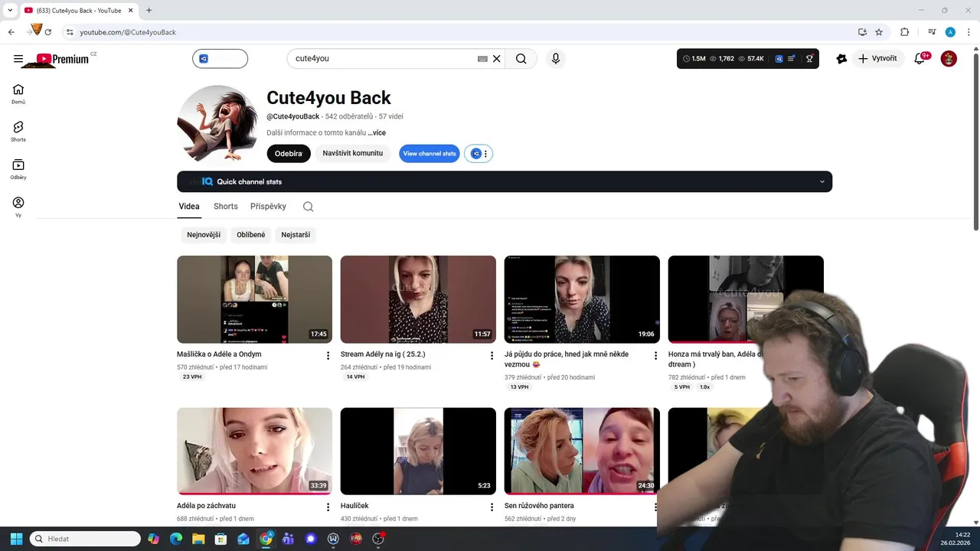The height and width of the screenshot is (551, 980).
Task: Open the Vy (You) sidebar section
Action: [18, 207]
